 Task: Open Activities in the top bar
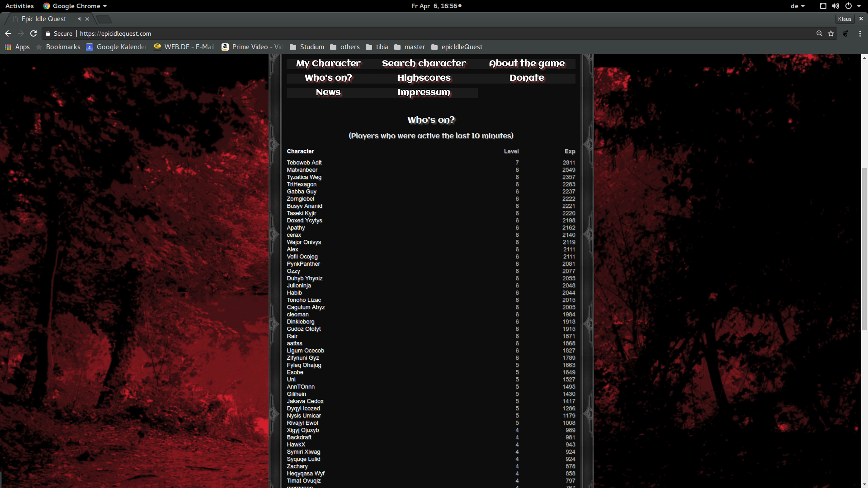tap(19, 6)
